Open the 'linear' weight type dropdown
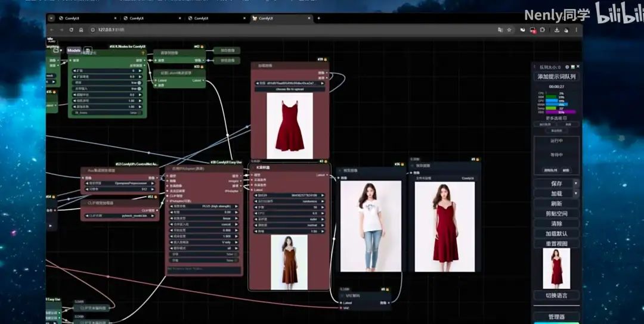This screenshot has height=324, width=644. click(204, 218)
